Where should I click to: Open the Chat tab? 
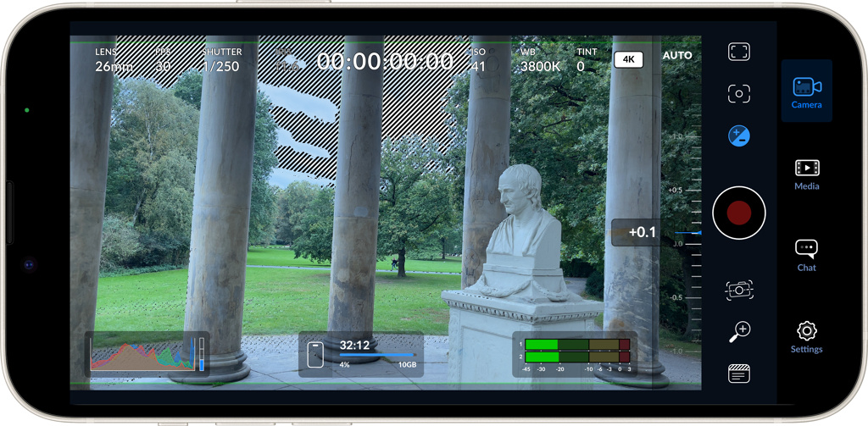point(807,256)
